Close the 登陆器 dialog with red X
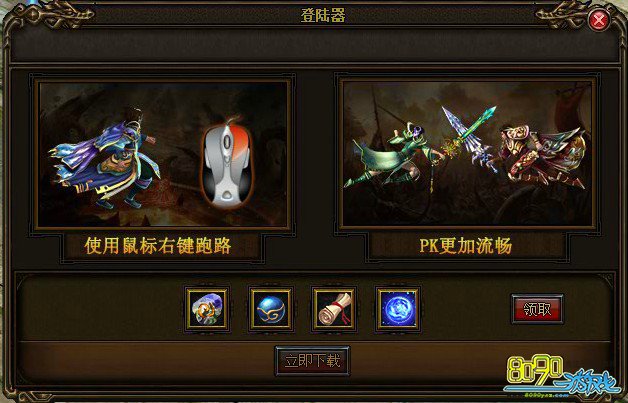Screen dimensions: 628x403 point(599,20)
